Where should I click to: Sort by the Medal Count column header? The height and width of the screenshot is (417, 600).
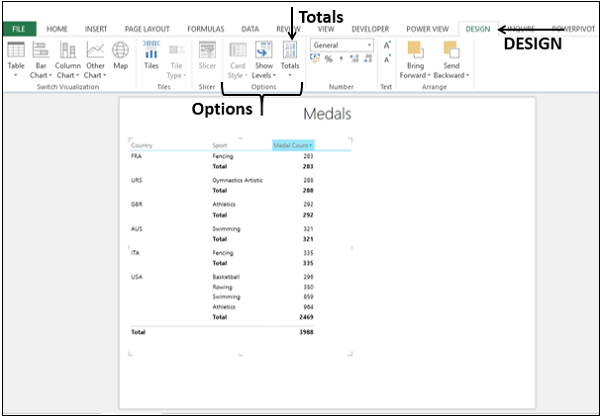pyautogui.click(x=293, y=145)
